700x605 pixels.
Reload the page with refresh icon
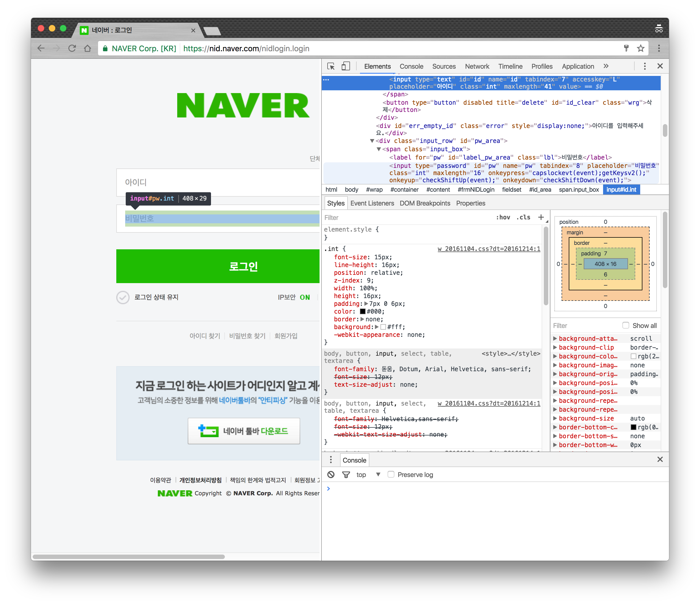pos(72,48)
